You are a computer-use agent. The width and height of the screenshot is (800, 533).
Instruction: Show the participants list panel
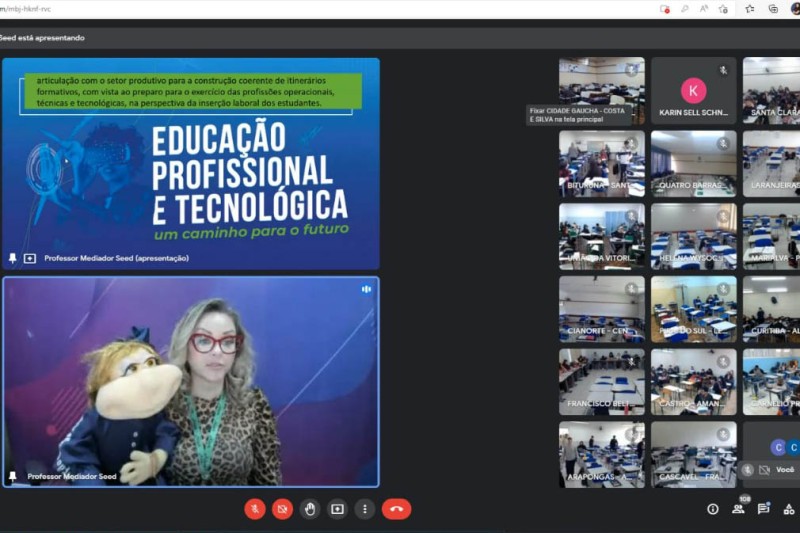pyautogui.click(x=738, y=509)
